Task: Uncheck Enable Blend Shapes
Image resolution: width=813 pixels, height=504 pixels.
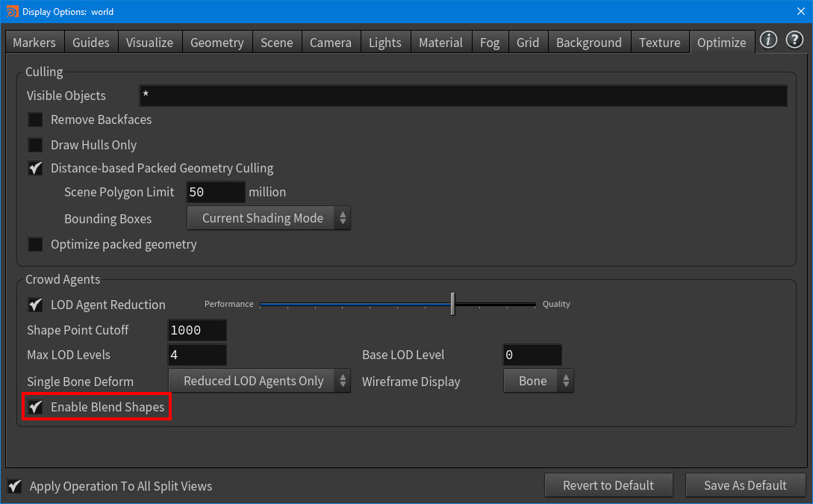Action: tap(35, 407)
